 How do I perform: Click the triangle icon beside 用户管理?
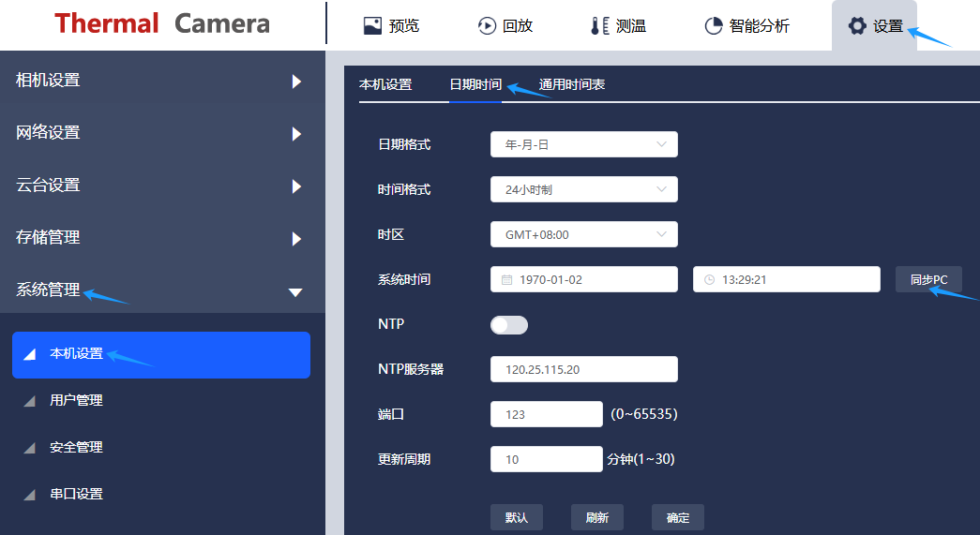click(x=30, y=401)
